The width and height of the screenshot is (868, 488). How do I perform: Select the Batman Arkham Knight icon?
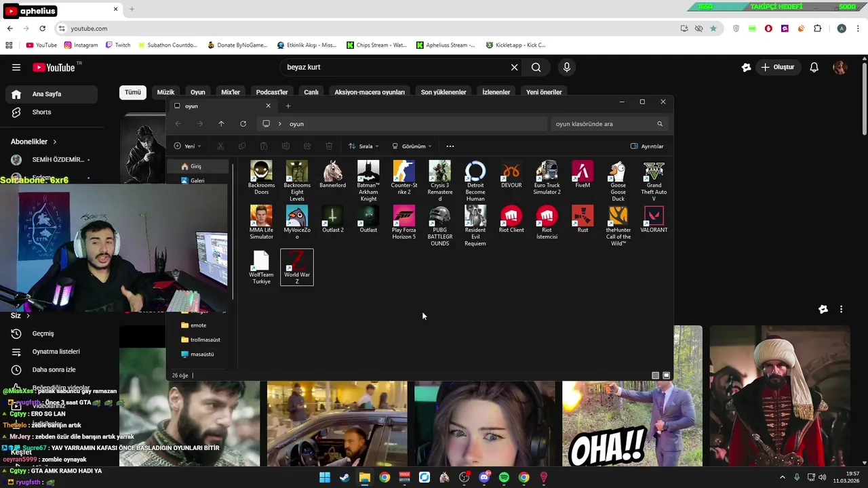point(368,182)
